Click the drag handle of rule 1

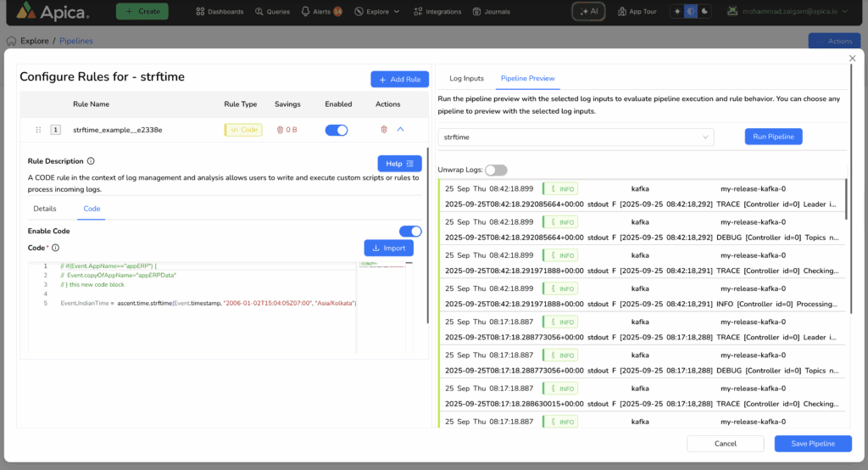[x=38, y=130]
